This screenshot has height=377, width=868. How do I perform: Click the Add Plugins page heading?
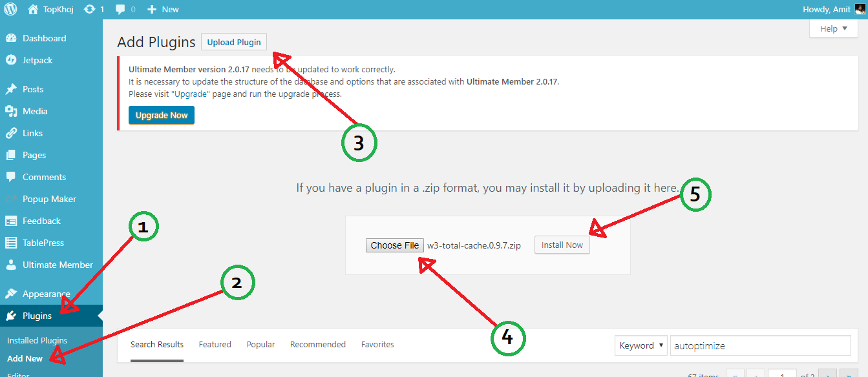(x=156, y=43)
